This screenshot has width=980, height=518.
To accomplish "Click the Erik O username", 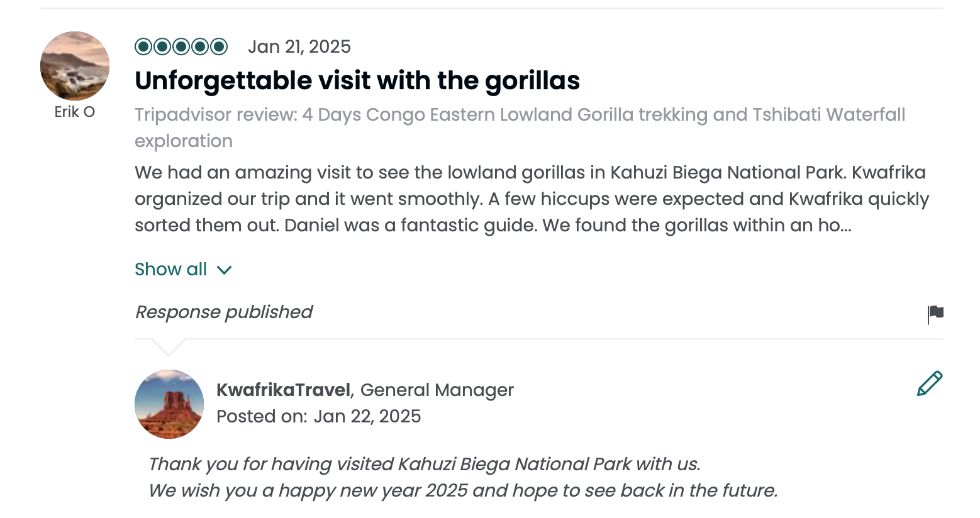I will pyautogui.click(x=75, y=112).
